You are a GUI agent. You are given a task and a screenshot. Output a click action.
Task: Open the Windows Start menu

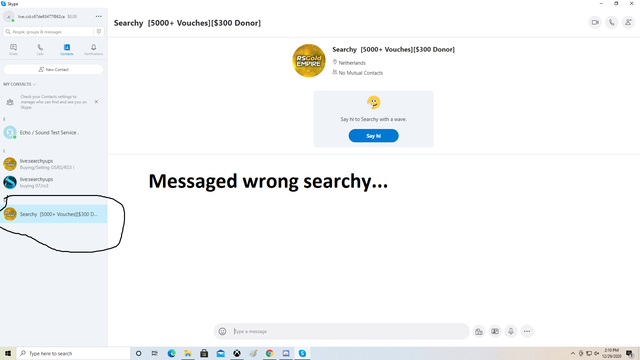click(8, 353)
